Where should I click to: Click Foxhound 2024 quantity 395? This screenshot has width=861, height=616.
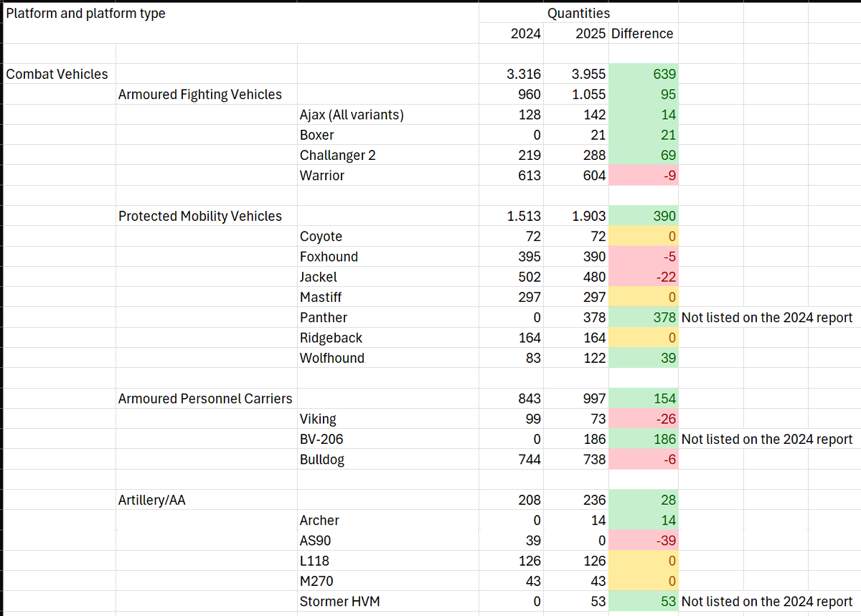(x=510, y=256)
